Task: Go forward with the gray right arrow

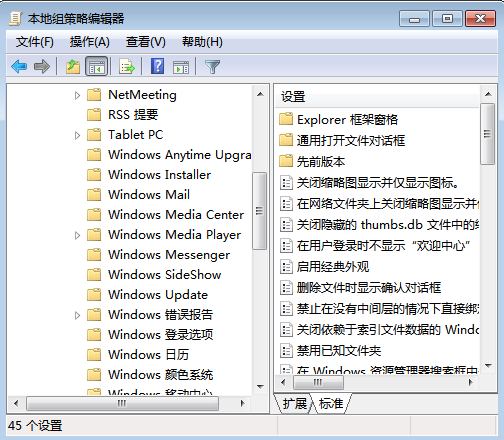Action: tap(42, 66)
